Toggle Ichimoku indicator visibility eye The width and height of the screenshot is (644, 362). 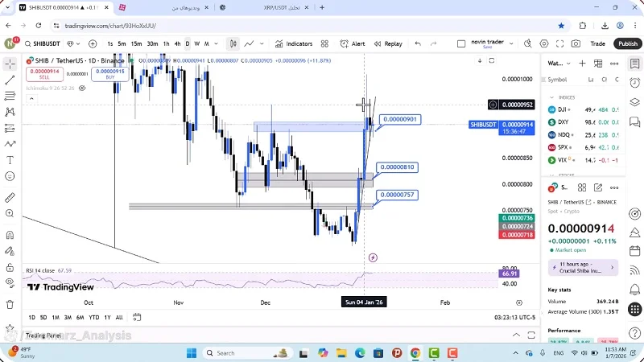pyautogui.click(x=80, y=88)
